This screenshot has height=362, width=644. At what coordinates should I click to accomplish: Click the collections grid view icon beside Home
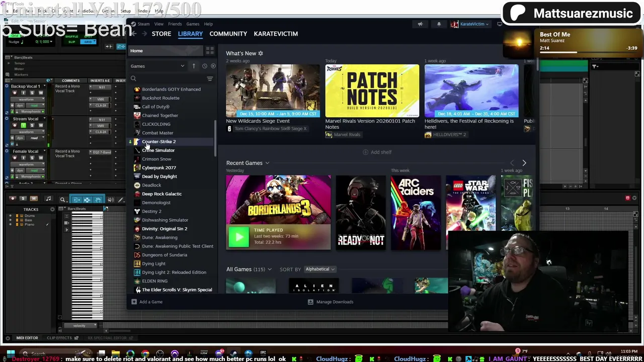point(210,51)
